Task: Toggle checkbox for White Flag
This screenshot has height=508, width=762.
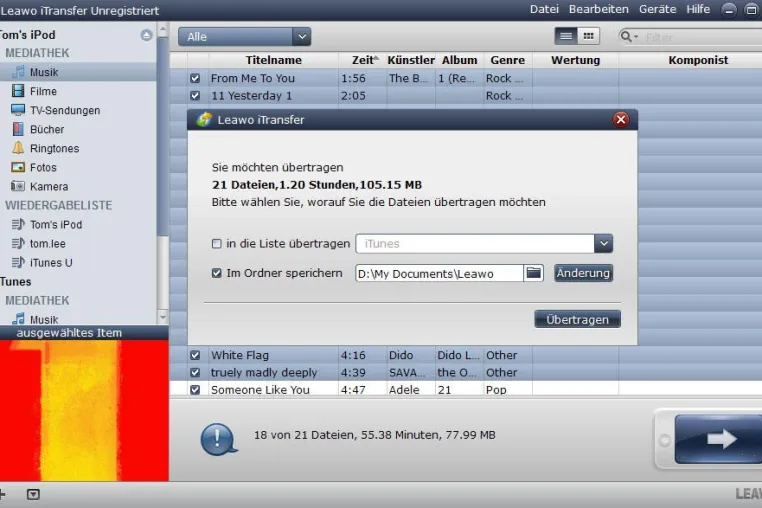Action: pos(195,355)
